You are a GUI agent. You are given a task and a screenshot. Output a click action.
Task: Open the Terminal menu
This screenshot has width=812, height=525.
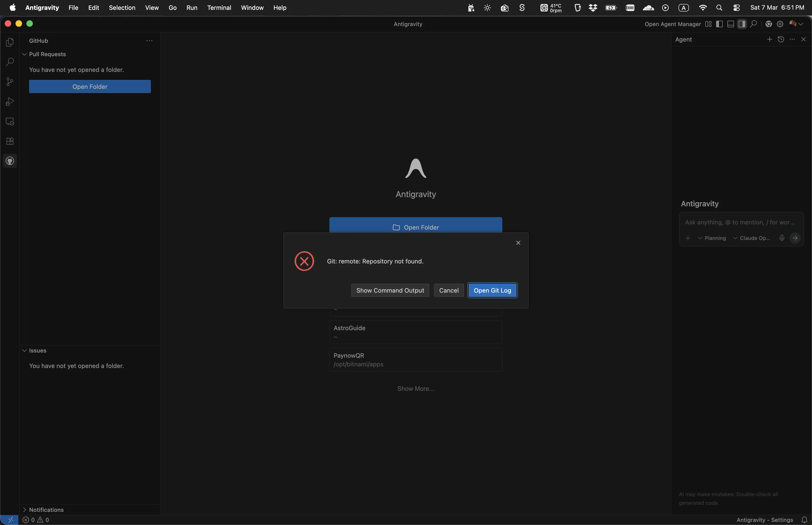coord(219,8)
